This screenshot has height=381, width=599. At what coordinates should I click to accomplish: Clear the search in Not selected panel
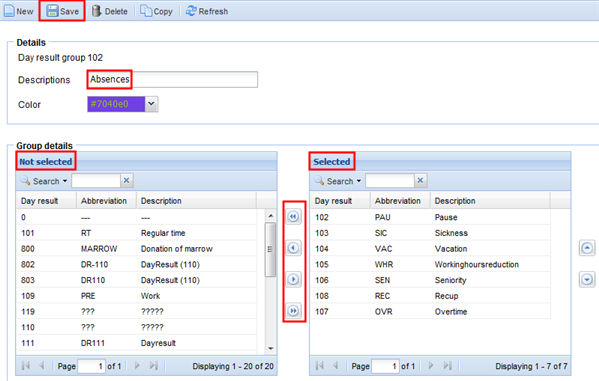click(x=126, y=181)
